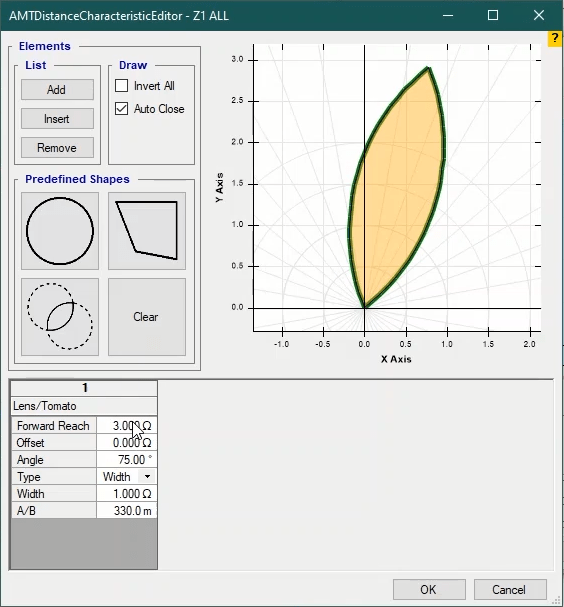
Task: Open the yellow help question mark
Action: click(x=555, y=38)
